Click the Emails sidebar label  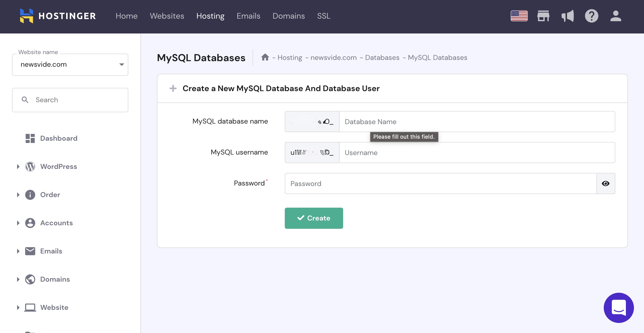coord(51,251)
